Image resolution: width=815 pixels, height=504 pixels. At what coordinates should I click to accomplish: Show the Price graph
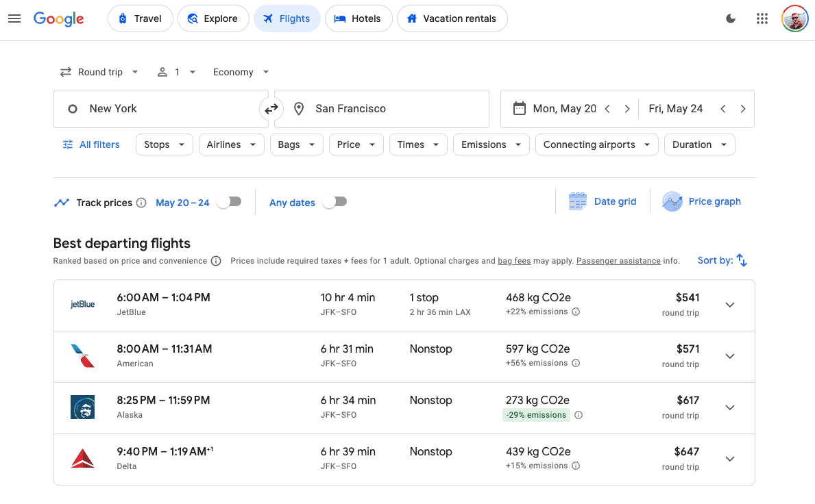coord(702,201)
